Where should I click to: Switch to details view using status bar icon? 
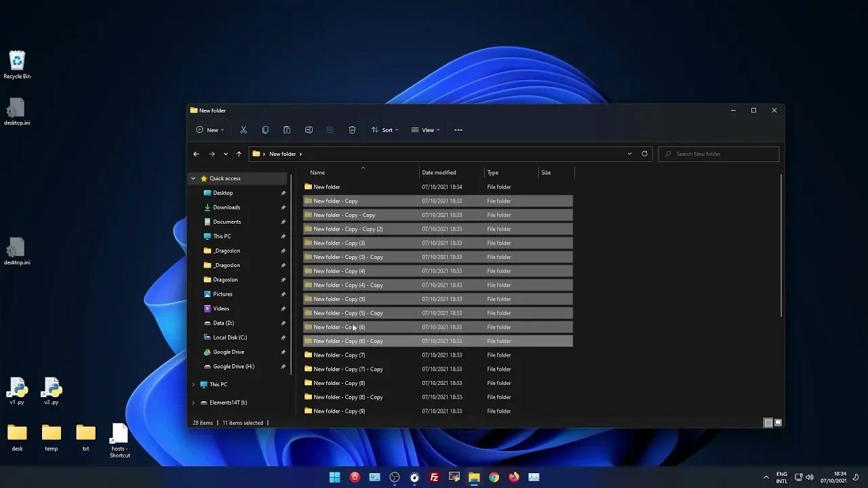pyautogui.click(x=767, y=422)
